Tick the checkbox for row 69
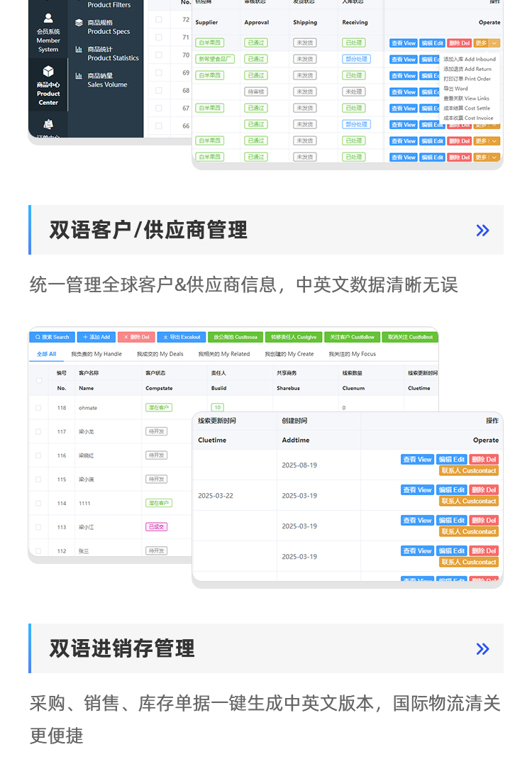 pyautogui.click(x=159, y=72)
